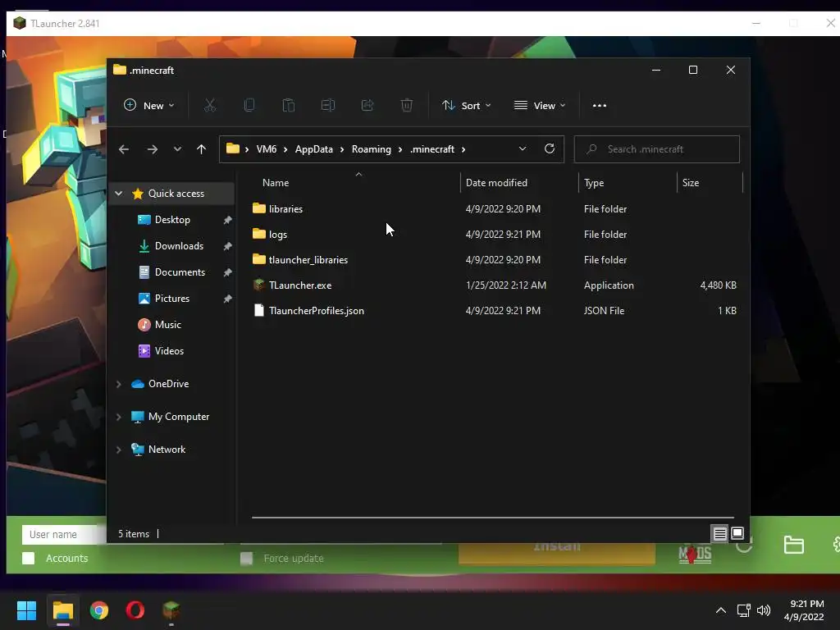
Task: Expand the Network tree node
Action: click(119, 450)
